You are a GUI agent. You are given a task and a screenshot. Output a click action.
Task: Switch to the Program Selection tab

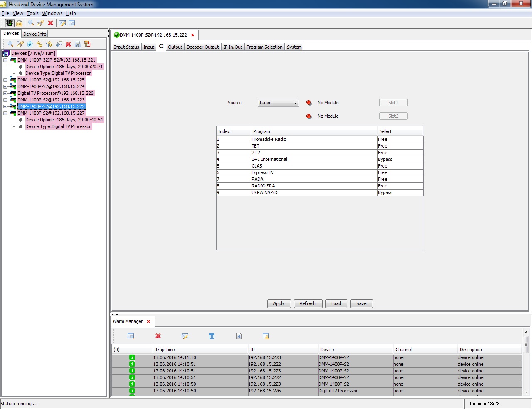[x=264, y=47]
